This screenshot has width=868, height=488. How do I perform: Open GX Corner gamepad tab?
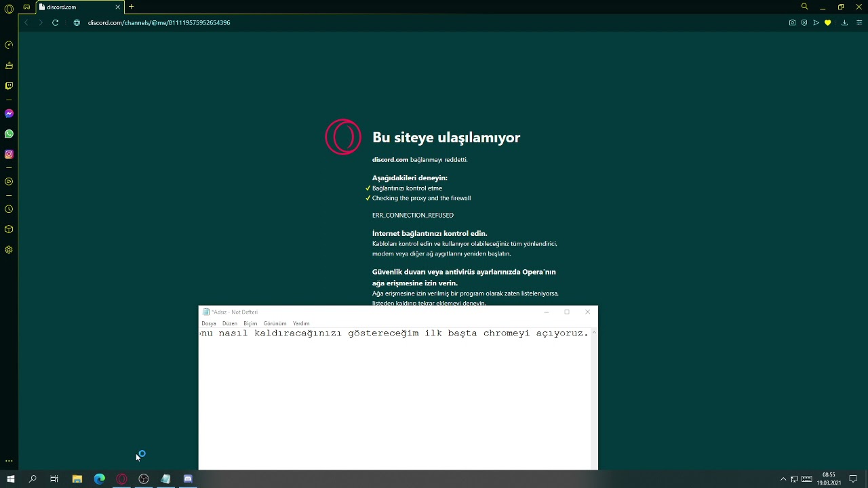coord(26,7)
